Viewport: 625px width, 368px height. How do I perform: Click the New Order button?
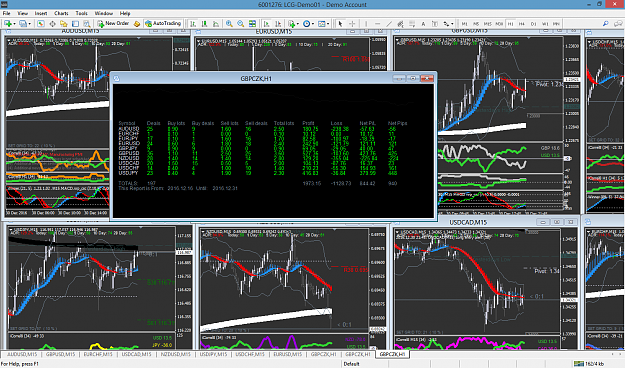113,24
